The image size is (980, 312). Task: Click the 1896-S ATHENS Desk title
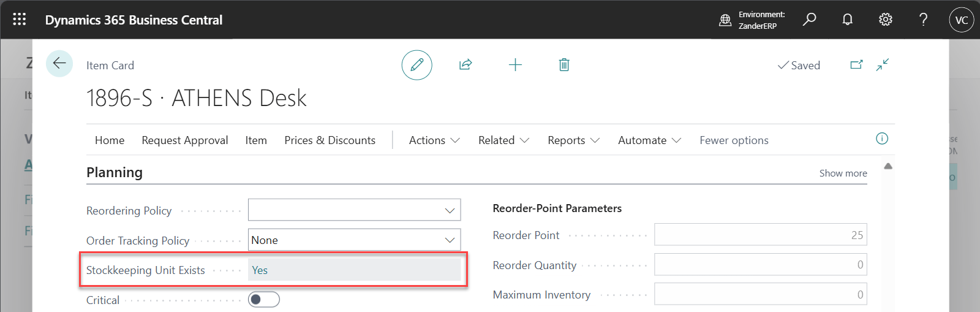click(x=196, y=98)
